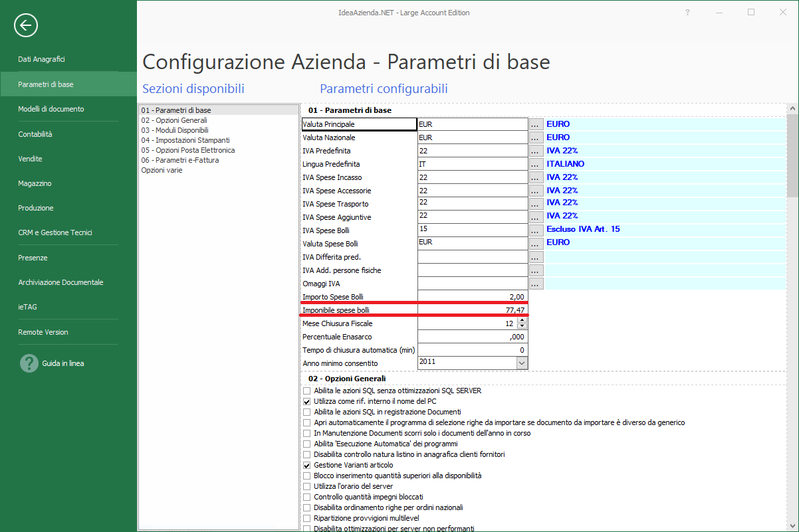This screenshot has width=799, height=532.
Task: Click the Lingua Predefinita IT field
Action: (473, 164)
